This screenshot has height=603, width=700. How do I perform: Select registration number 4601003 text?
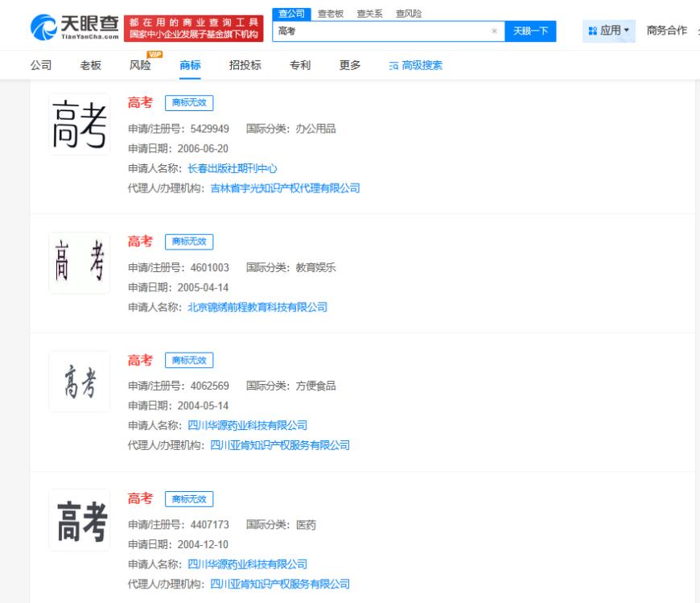coord(209,267)
